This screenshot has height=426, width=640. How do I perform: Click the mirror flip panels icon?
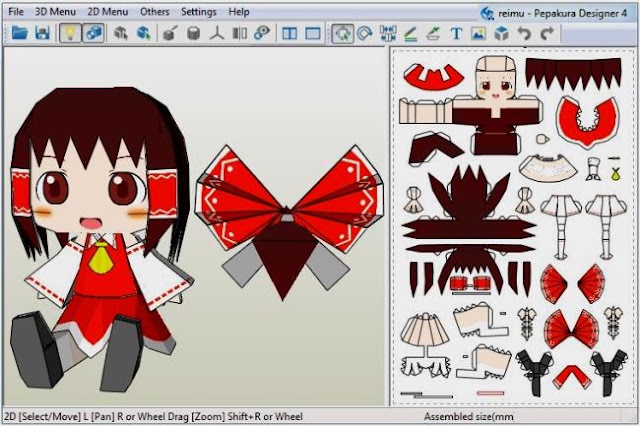[x=240, y=33]
